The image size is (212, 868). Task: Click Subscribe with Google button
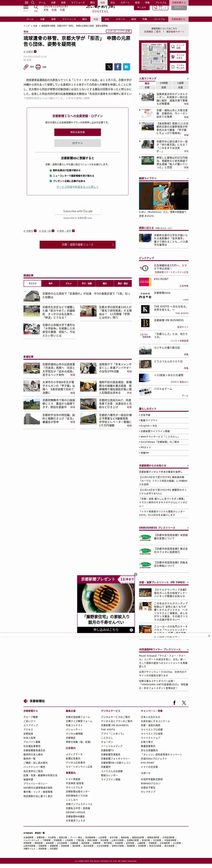coord(78,211)
